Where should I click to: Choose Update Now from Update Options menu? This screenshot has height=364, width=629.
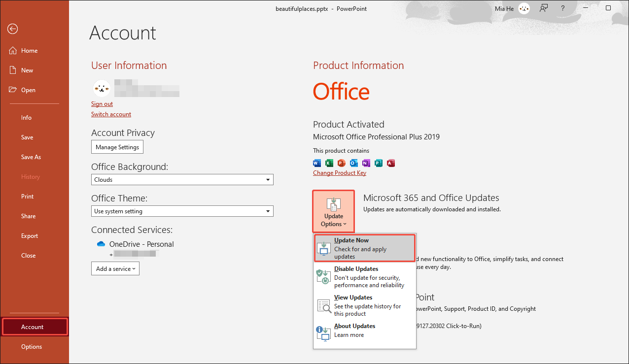coord(364,248)
